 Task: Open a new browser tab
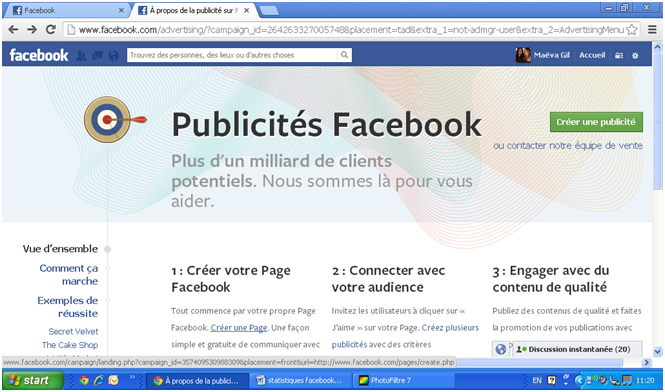[268, 11]
